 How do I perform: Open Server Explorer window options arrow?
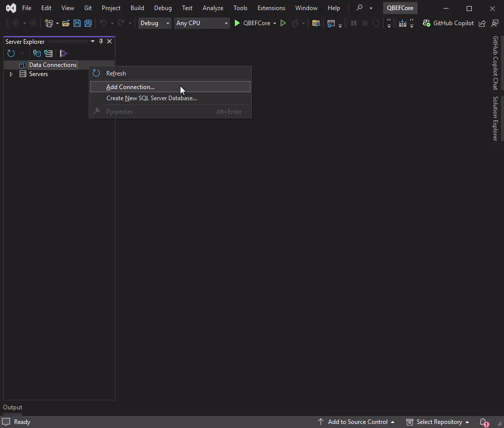(x=93, y=41)
